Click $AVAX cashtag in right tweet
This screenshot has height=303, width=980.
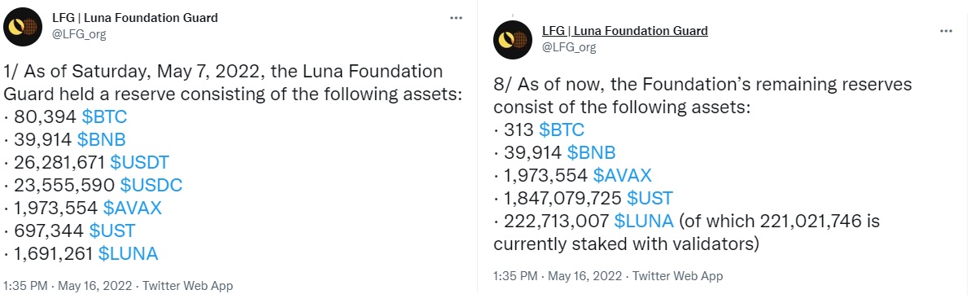622,175
